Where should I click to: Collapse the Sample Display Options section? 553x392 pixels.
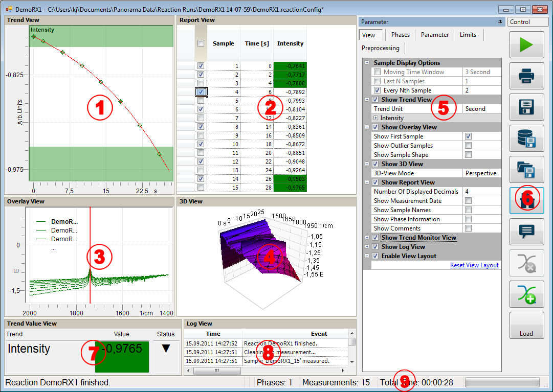coord(367,63)
